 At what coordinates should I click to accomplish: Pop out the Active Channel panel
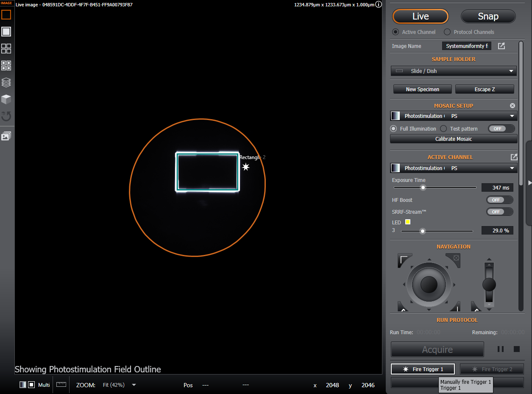click(514, 157)
